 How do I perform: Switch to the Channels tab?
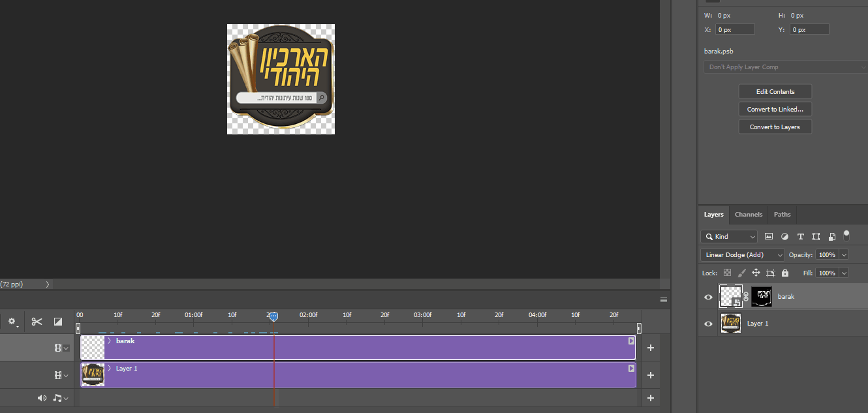[x=749, y=215]
